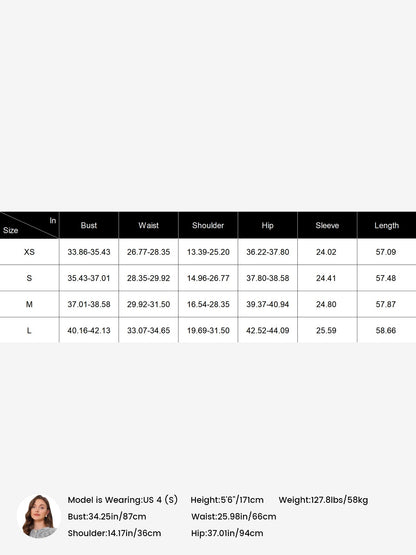Screen dimensions: 416x555
Task: Click the Hip column header
Action: [x=268, y=225]
